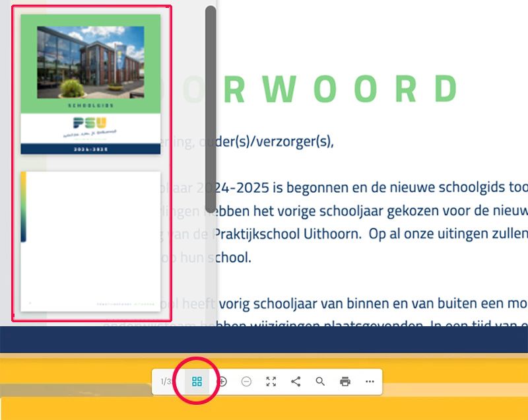This screenshot has width=528, height=420.
Task: Click the page number indicator field
Action: (167, 382)
